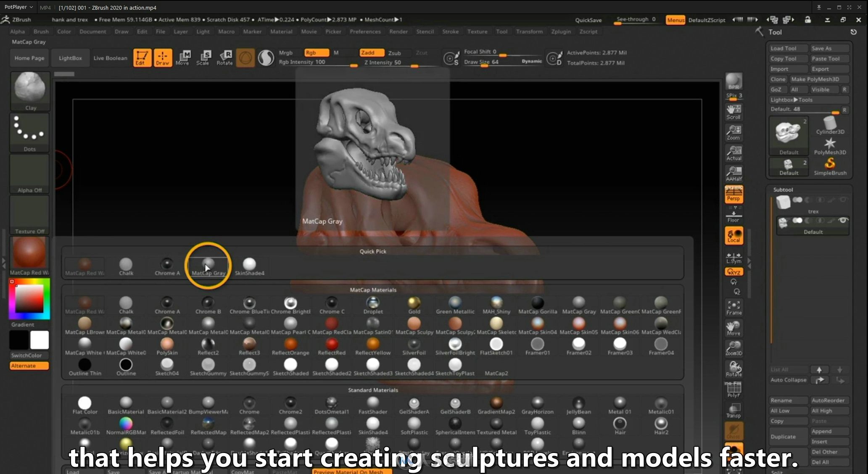Open the Alpha Off selector
Screen dimensions: 868x474
(30, 173)
